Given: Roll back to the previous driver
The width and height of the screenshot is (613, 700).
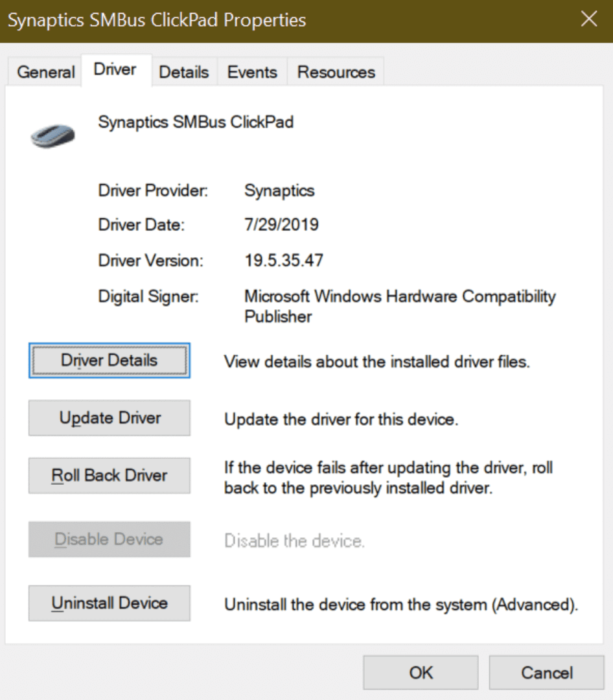Looking at the screenshot, I should coord(109,476).
